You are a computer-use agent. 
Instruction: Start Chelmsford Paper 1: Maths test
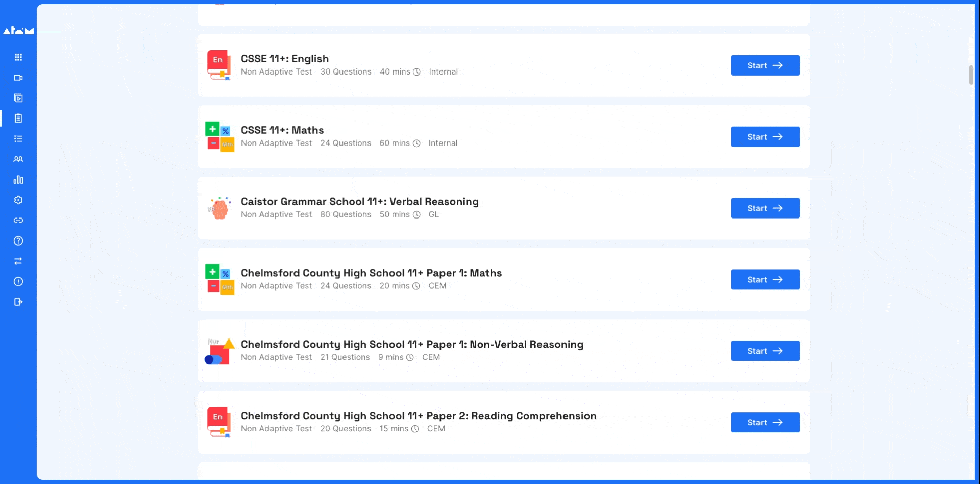click(765, 280)
